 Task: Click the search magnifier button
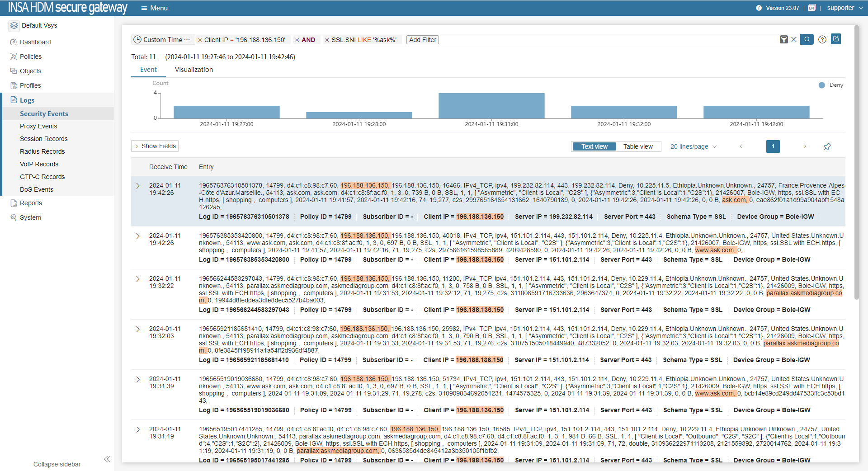pyautogui.click(x=807, y=39)
